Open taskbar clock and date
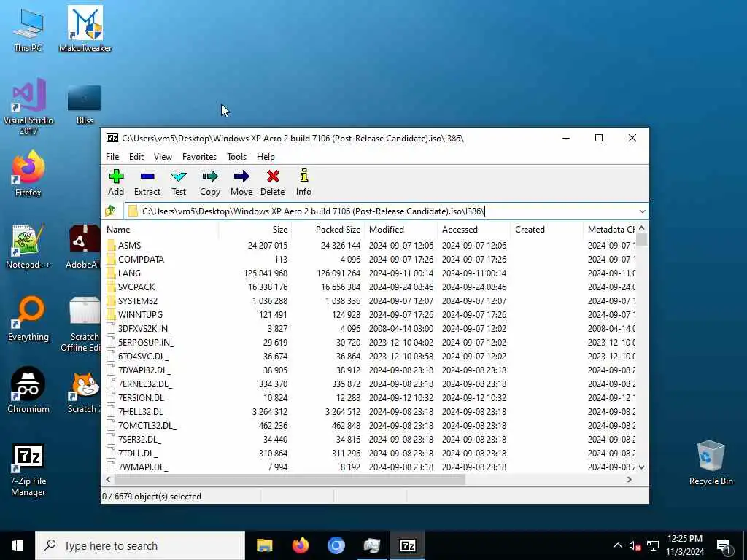 tap(684, 545)
